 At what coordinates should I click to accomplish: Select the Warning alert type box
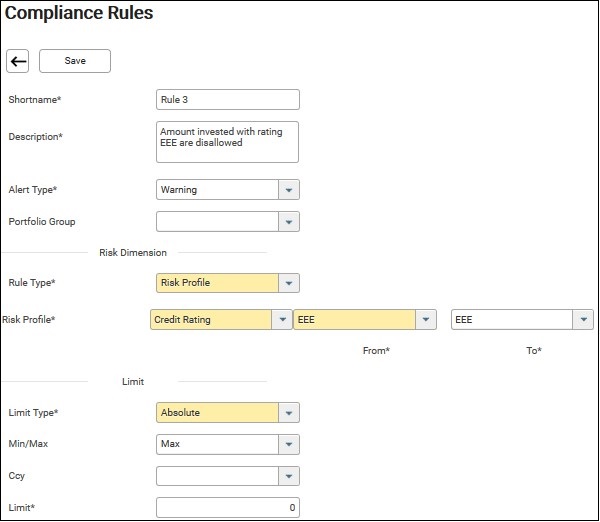pos(216,190)
